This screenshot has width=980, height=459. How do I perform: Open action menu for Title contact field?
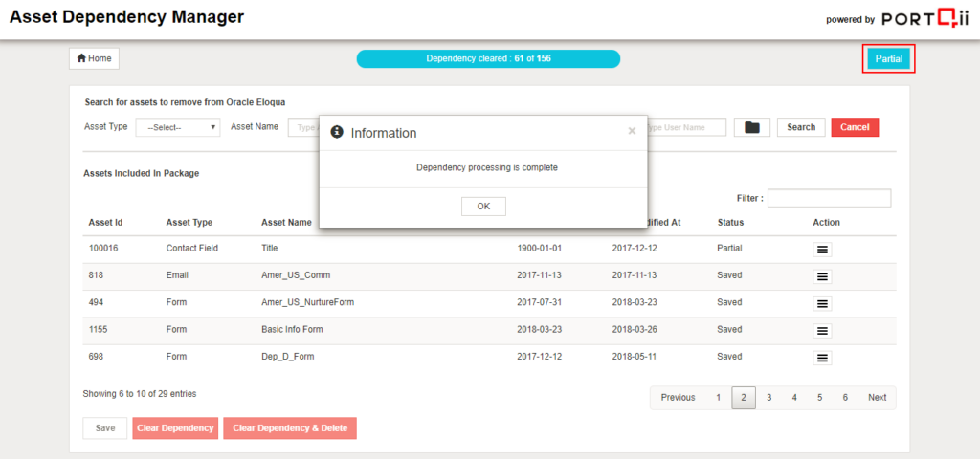[822, 249]
